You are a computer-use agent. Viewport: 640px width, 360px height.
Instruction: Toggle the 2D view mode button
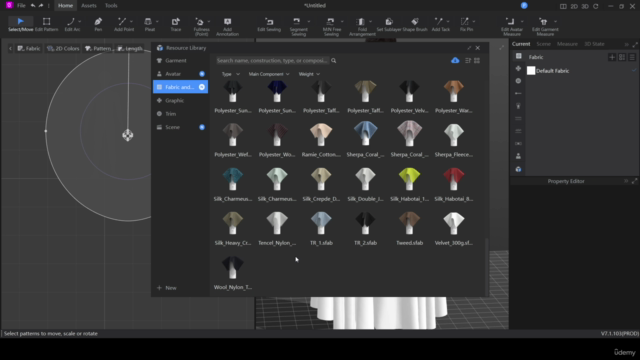click(574, 6)
